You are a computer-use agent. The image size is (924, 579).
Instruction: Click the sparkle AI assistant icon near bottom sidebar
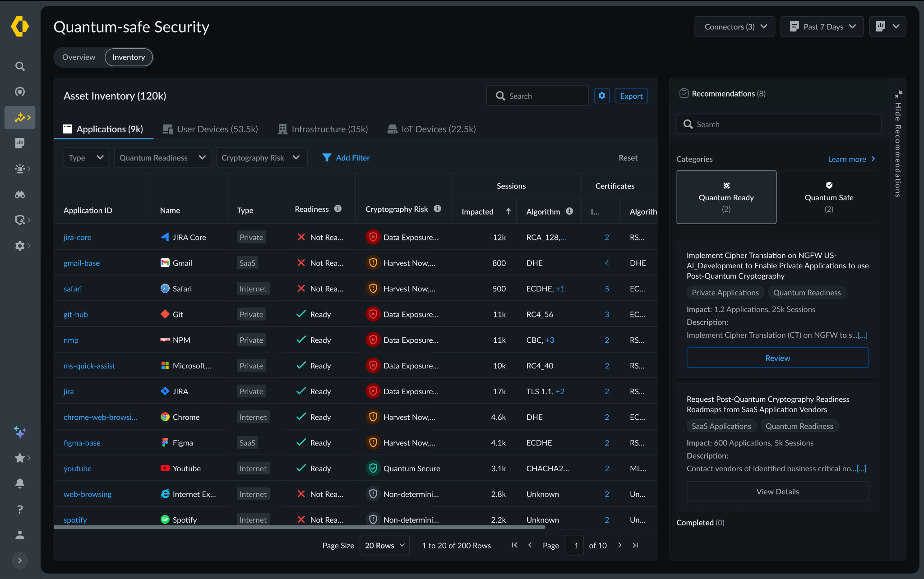(20, 432)
